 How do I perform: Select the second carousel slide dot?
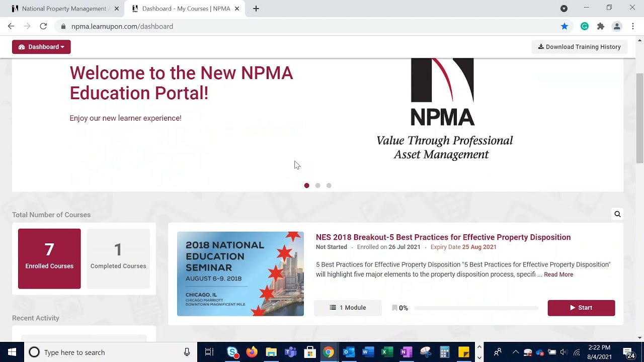pyautogui.click(x=317, y=186)
